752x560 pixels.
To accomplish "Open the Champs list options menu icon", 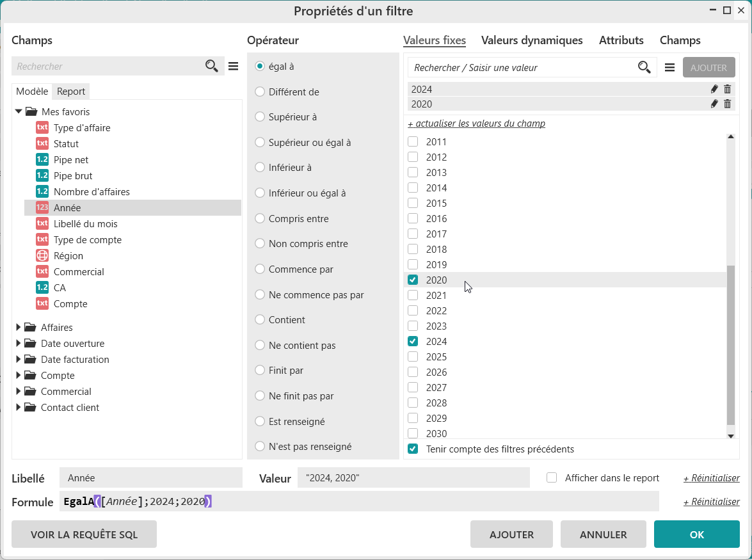I will coord(234,66).
